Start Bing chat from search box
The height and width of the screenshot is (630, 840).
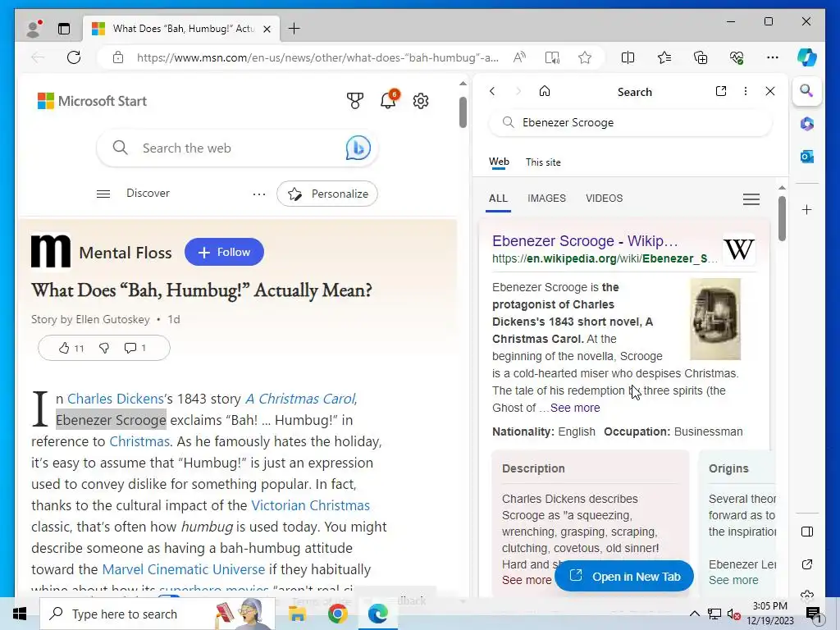(358, 148)
